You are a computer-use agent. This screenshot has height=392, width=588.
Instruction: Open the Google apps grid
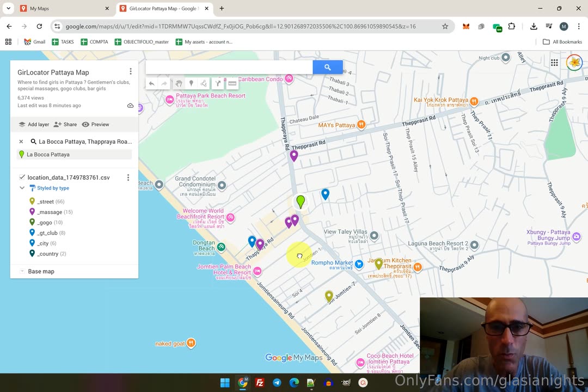(x=554, y=63)
